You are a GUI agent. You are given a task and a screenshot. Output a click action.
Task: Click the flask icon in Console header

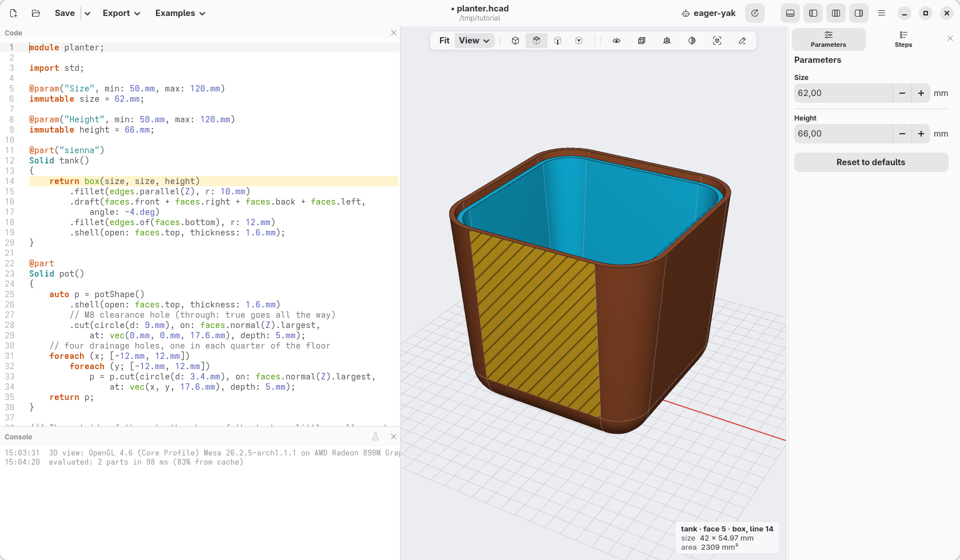(375, 437)
